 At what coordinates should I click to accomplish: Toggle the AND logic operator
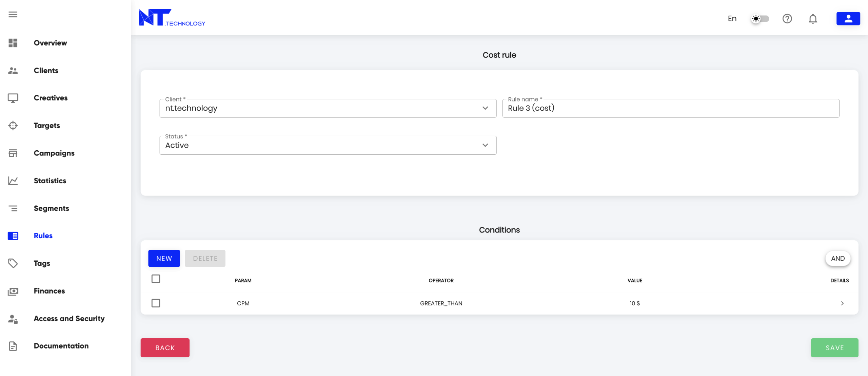click(837, 259)
